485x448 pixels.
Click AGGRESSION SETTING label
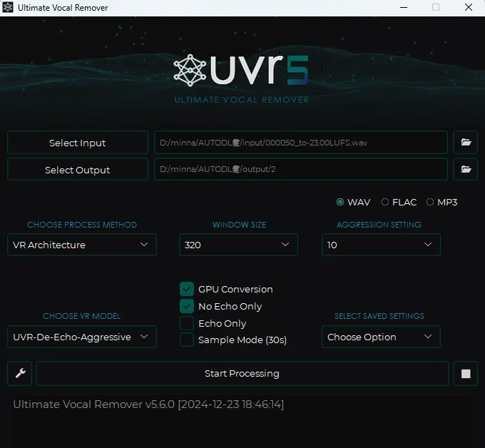pos(379,225)
